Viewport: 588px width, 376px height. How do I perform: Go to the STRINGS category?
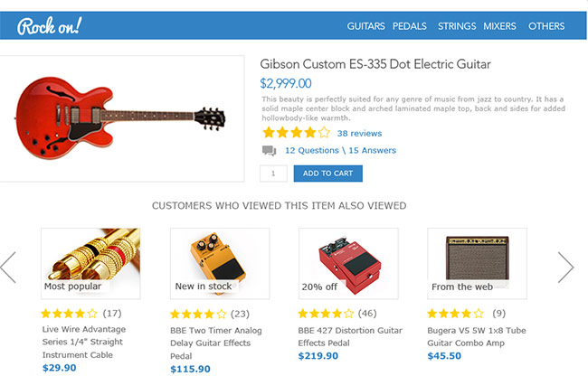pyautogui.click(x=457, y=26)
